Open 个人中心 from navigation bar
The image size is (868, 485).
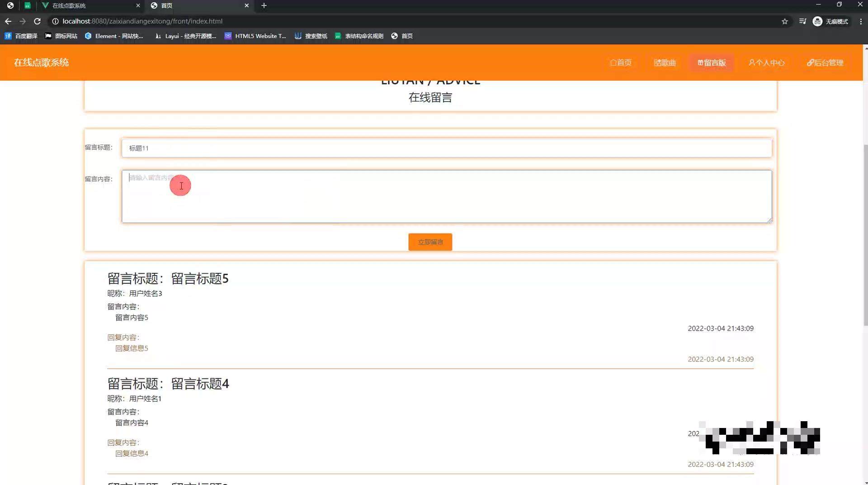pos(766,63)
